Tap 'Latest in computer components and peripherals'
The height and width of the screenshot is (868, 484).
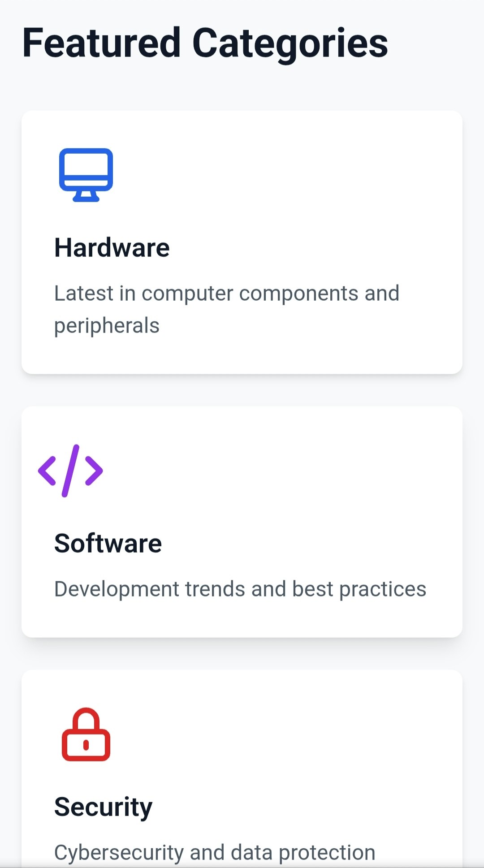226,309
